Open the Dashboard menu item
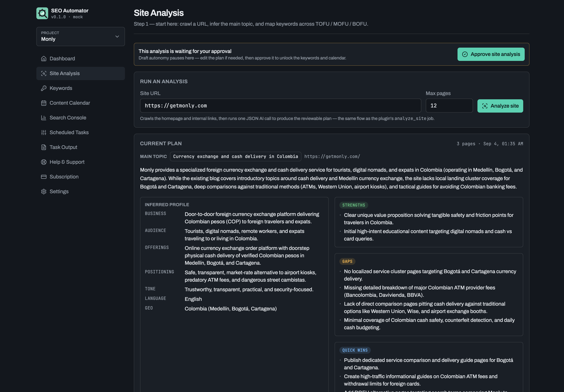564x392 pixels. 80,59
